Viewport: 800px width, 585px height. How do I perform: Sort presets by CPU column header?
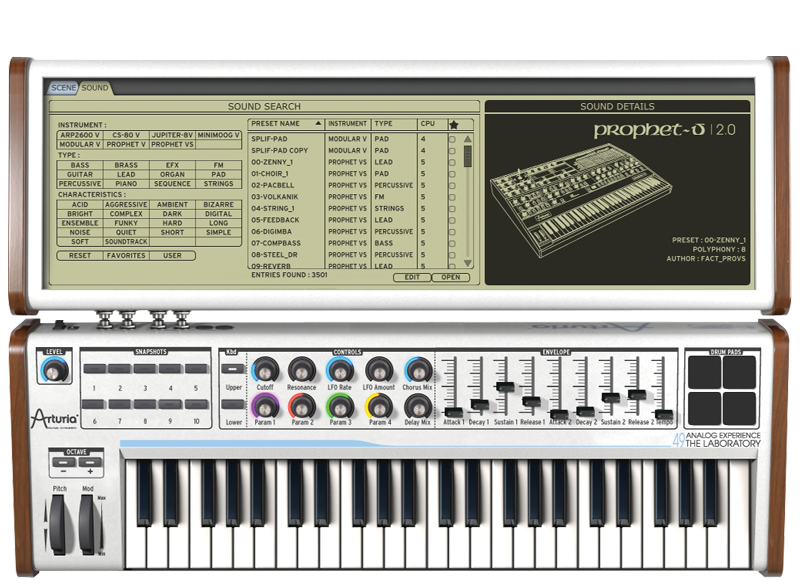pyautogui.click(x=432, y=124)
